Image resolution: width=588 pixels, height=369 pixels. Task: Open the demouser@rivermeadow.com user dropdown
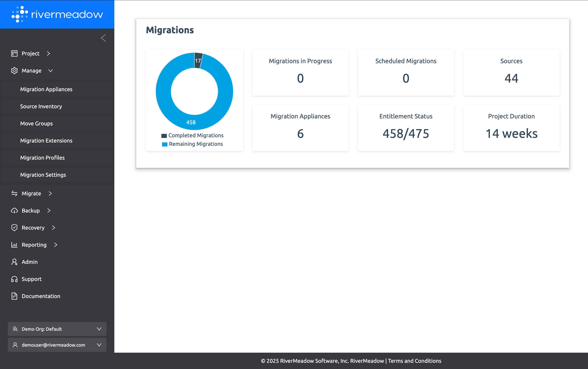57,345
